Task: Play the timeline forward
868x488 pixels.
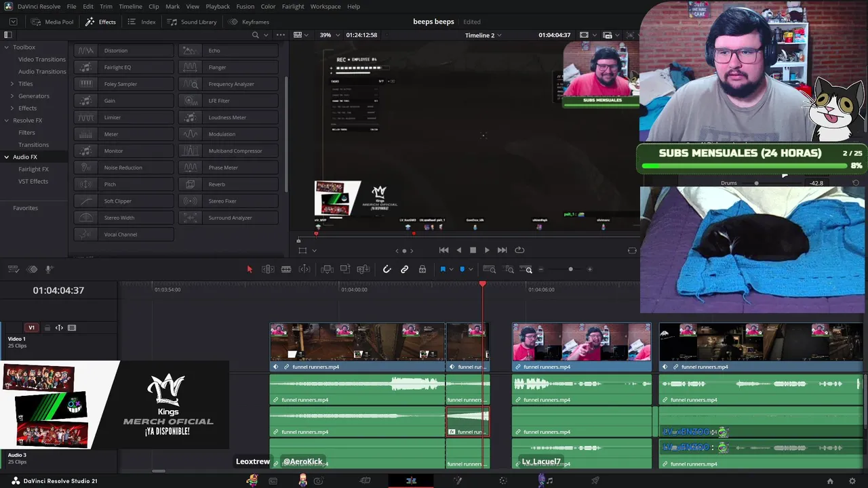Action: click(487, 250)
